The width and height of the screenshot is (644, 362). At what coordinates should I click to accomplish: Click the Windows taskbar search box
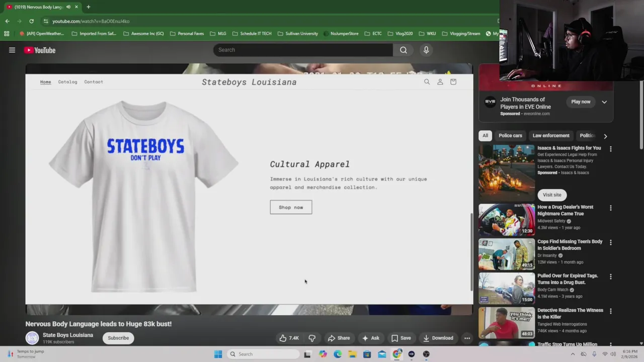click(x=262, y=354)
